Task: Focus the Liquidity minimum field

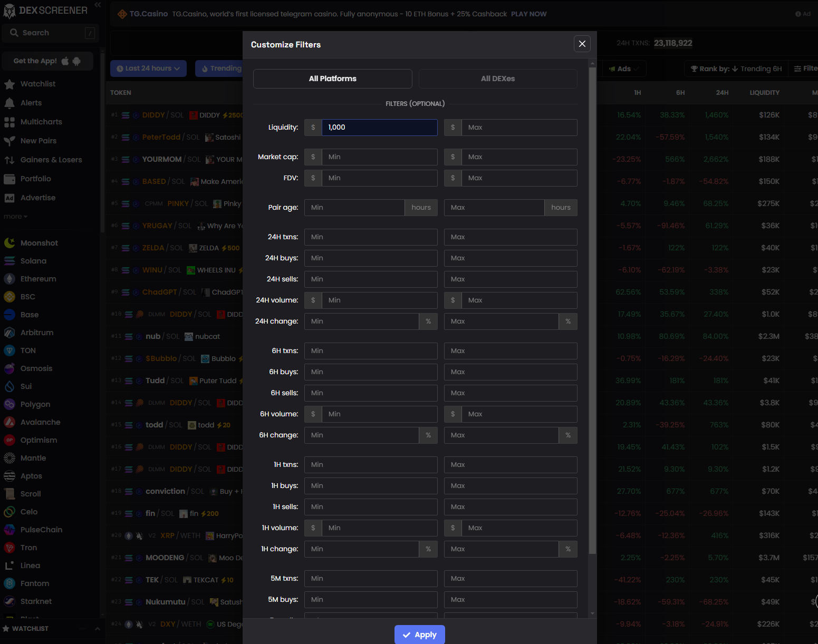Action: 379,128
